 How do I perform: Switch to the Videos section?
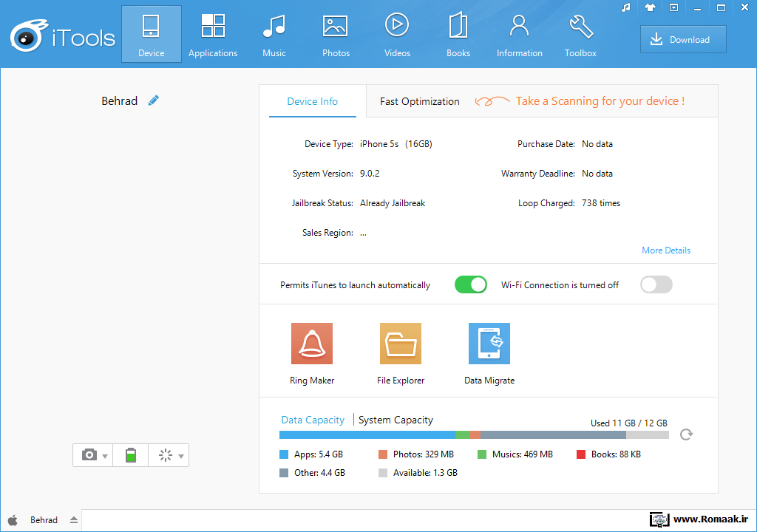(x=397, y=34)
